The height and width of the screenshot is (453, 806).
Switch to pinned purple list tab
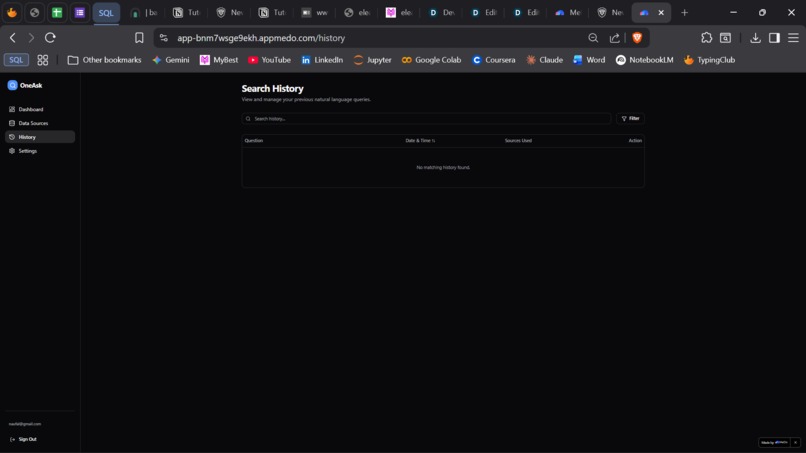[80, 12]
